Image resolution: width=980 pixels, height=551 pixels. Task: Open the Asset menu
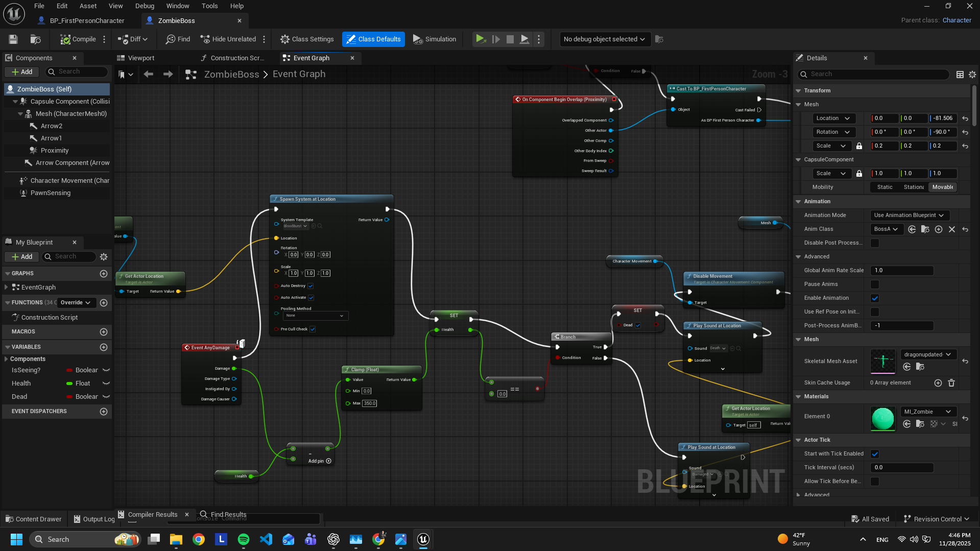88,6
